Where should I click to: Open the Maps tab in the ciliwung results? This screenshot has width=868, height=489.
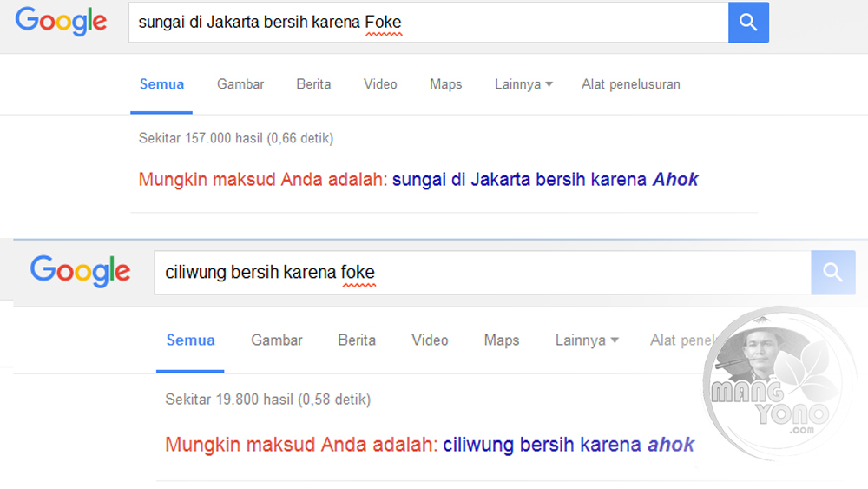(x=502, y=340)
